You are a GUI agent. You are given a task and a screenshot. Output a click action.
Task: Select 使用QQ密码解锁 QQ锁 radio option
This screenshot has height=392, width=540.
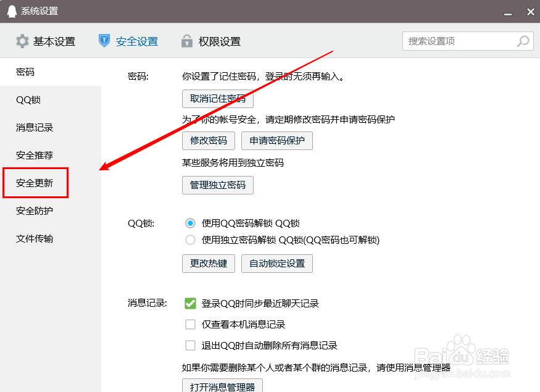190,223
